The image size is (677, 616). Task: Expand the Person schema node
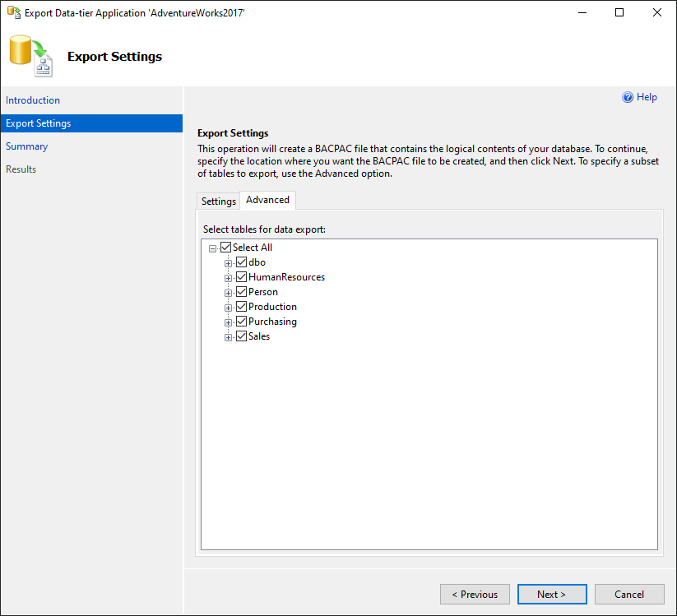(228, 293)
